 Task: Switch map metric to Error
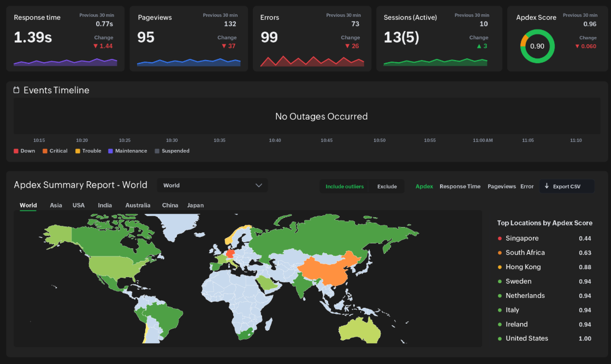coord(527,187)
